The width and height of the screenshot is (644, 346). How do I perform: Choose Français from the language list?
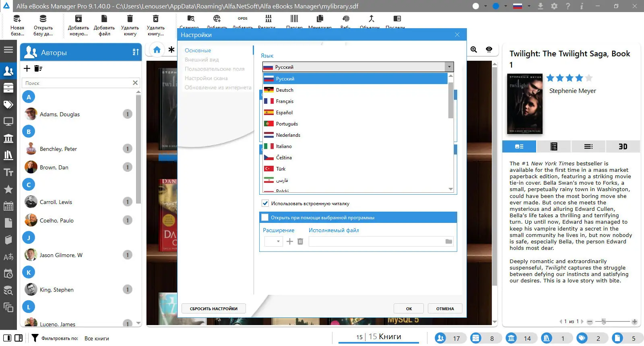(355, 101)
